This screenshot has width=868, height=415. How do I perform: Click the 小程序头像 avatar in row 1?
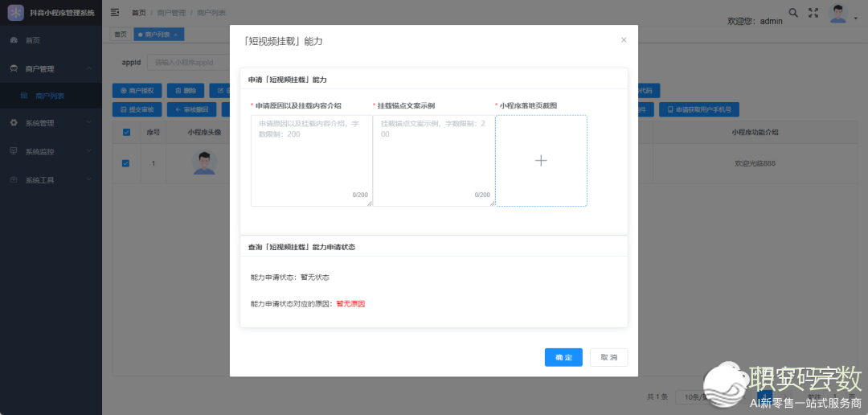(x=204, y=163)
